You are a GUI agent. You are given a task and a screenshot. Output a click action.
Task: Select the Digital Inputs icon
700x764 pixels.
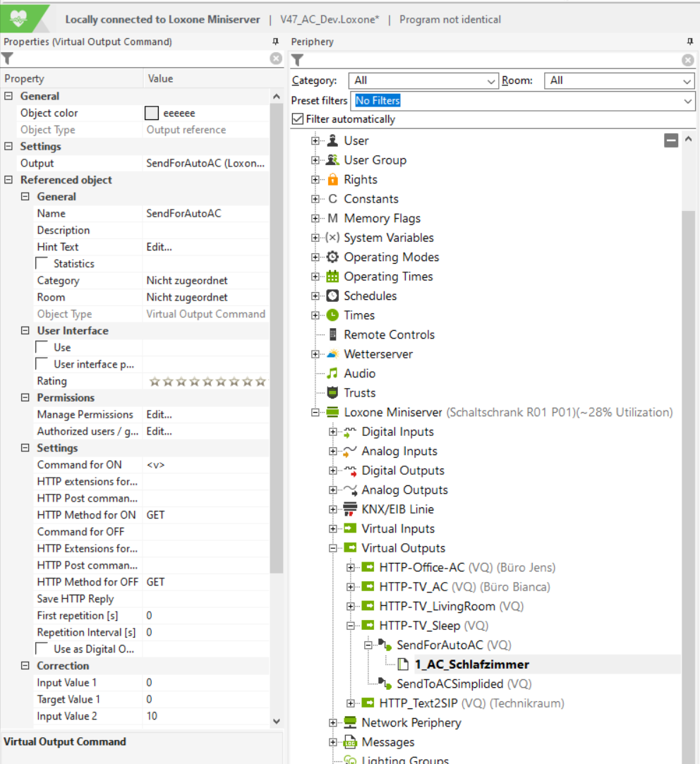coord(350,432)
